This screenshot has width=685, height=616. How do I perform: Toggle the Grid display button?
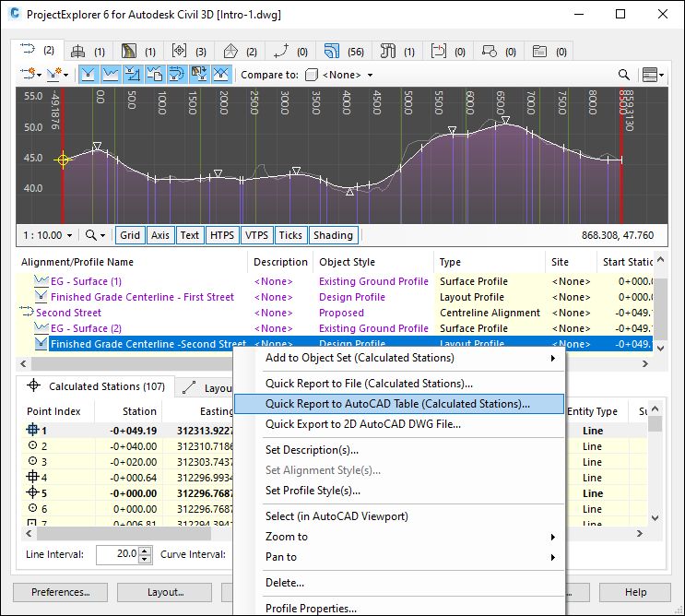(x=130, y=235)
